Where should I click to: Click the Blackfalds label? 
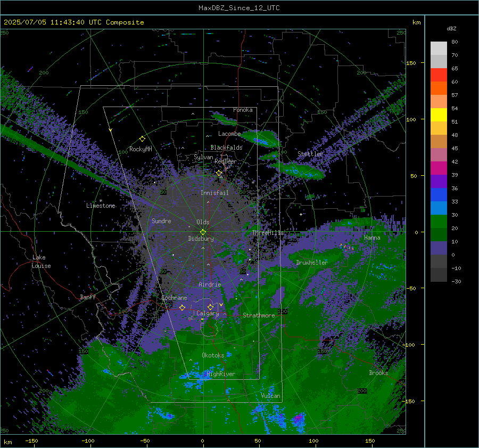click(x=226, y=148)
